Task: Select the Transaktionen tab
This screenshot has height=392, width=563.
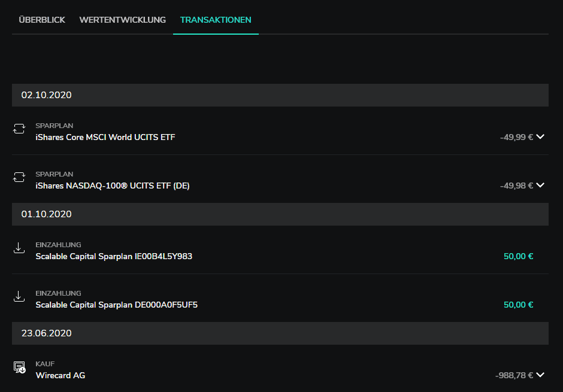Action: coord(216,20)
